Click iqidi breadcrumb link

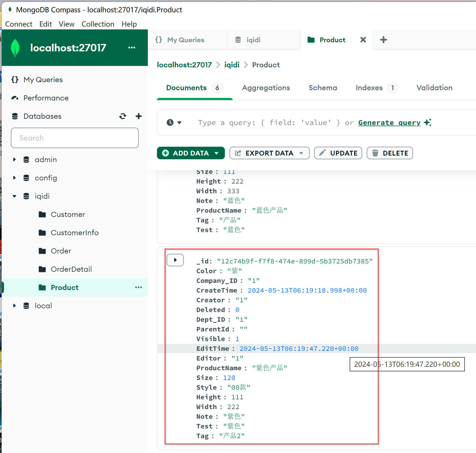pos(232,65)
